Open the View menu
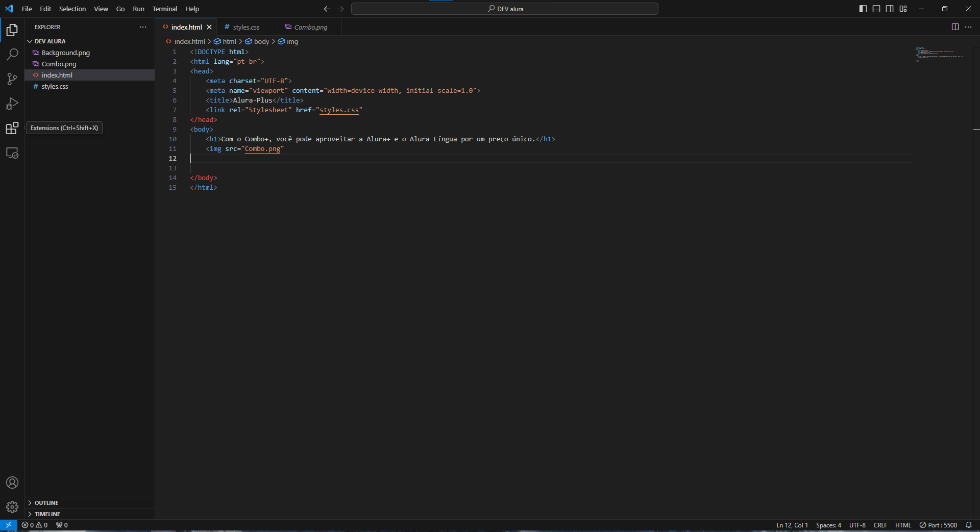The width and height of the screenshot is (980, 532). click(x=101, y=9)
